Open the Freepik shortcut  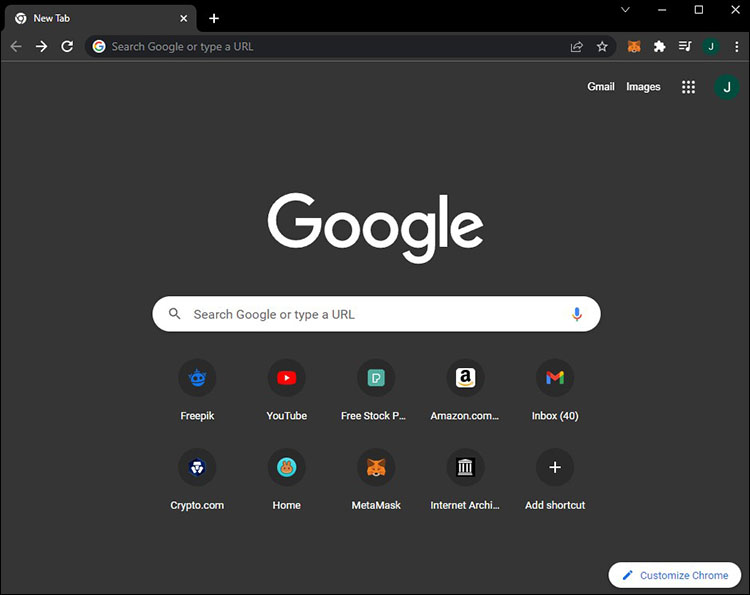point(197,391)
